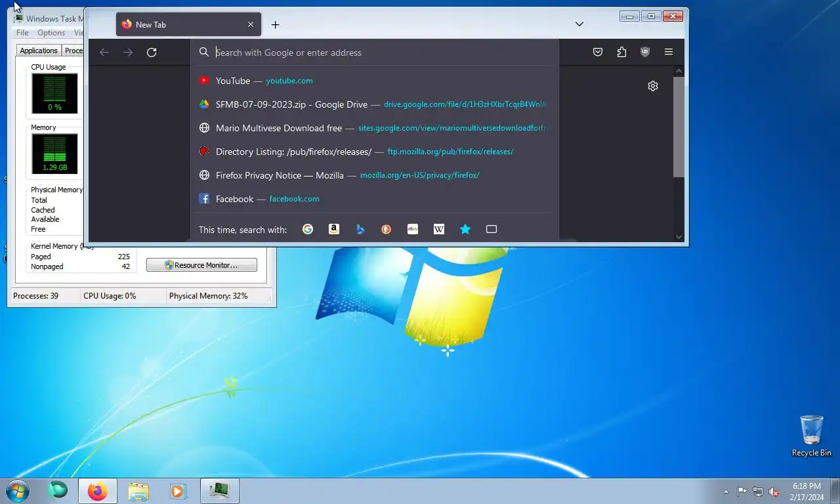Go forward one page in Firefox

point(128,52)
